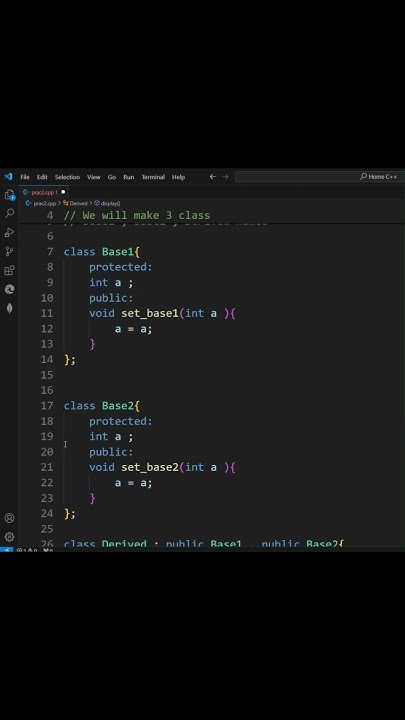The width and height of the screenshot is (405, 720).
Task: Click the set_base2 function name
Action: [x=150, y=467]
